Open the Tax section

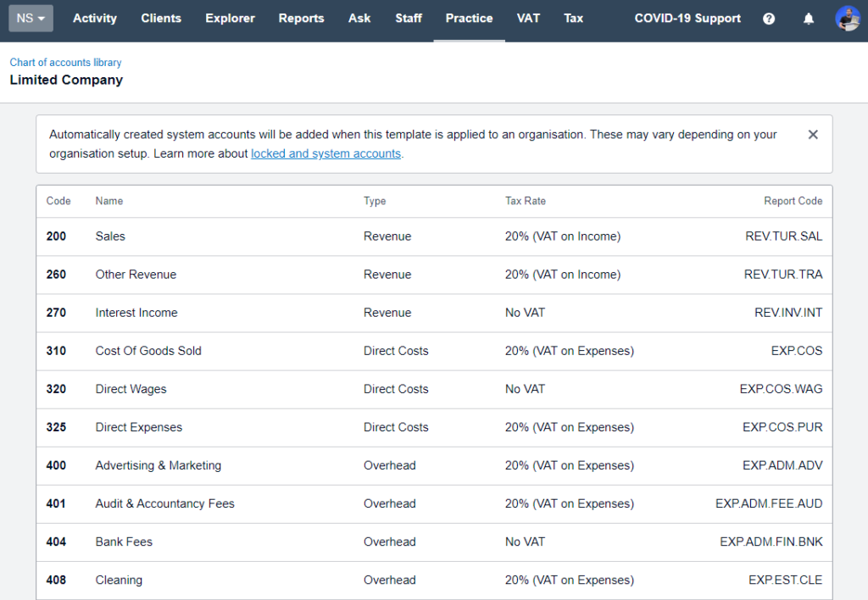(x=573, y=18)
